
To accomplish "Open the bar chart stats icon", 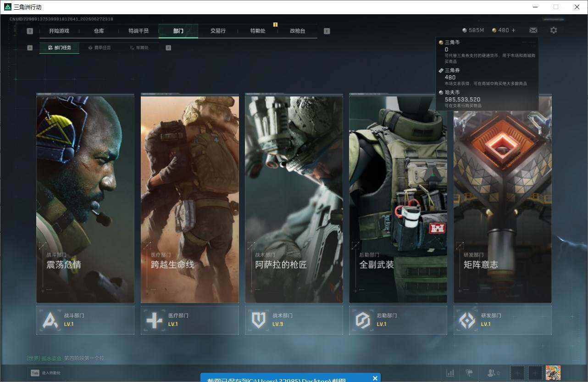I will point(450,373).
